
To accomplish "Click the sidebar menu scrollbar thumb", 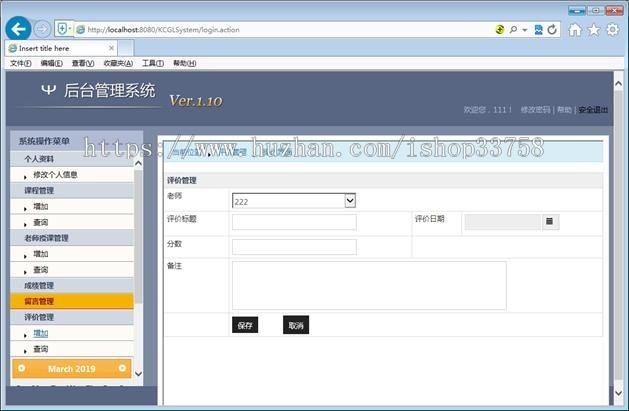I will coord(138,237).
